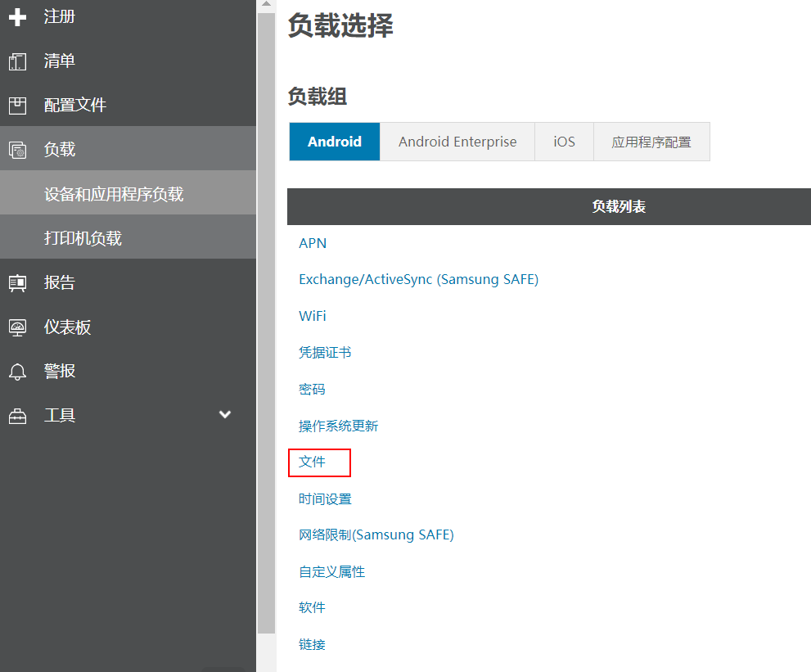811x672 pixels.
Task: Click the sidebar scrollbar up arrow
Action: tap(266, 5)
